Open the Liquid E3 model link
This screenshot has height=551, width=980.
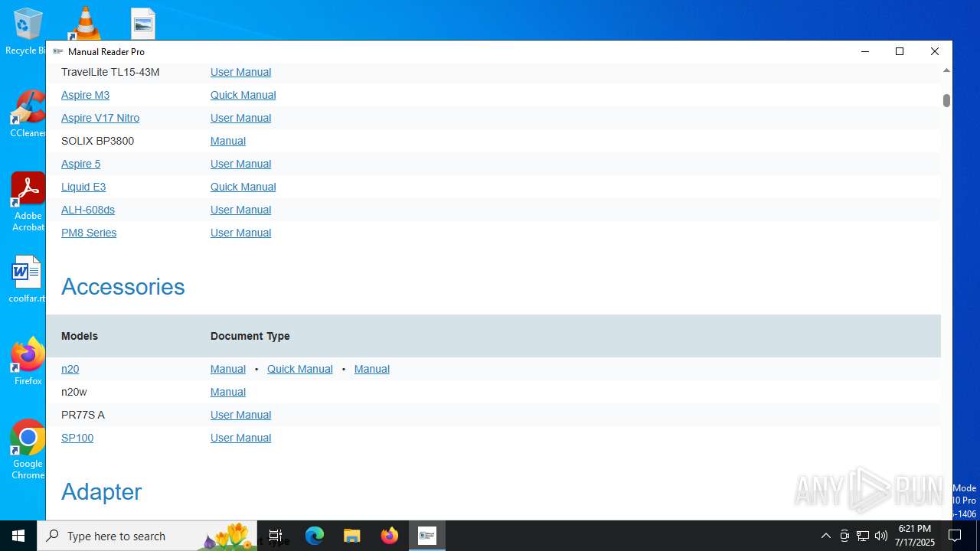pyautogui.click(x=83, y=187)
